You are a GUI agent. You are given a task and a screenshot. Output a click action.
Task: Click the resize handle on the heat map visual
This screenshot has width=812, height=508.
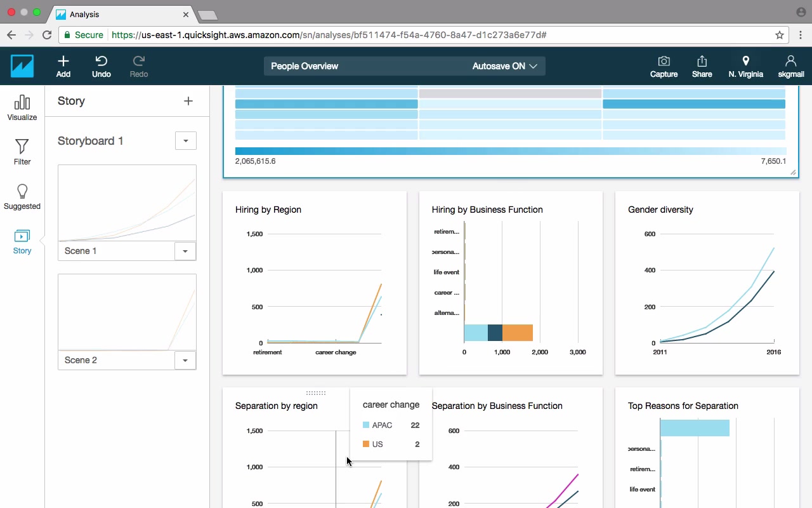793,173
